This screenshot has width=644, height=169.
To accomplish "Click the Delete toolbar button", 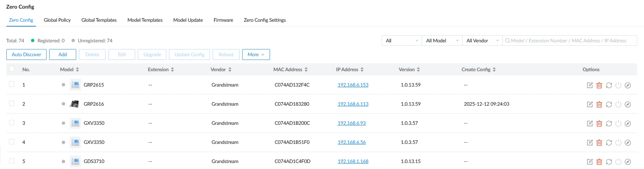I will pos(92,54).
